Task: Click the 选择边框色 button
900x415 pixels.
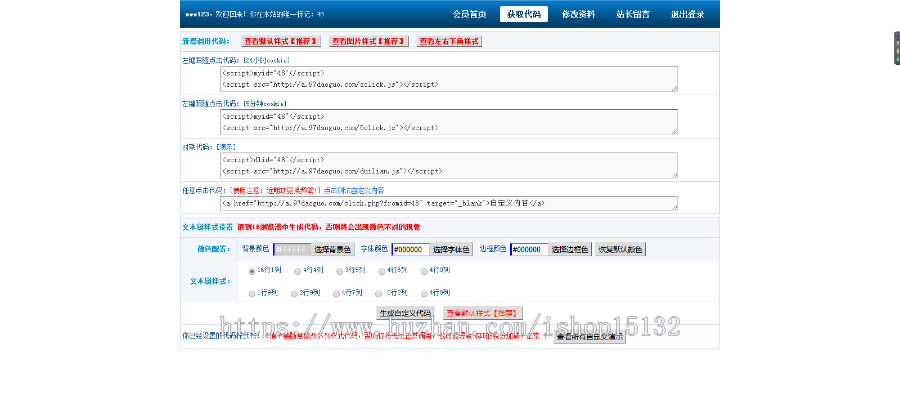Action: [x=570, y=250]
